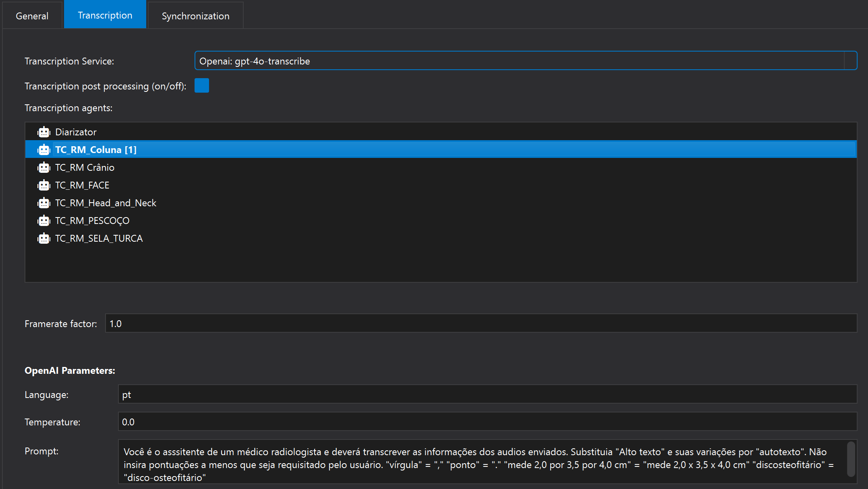This screenshot has height=489, width=868.
Task: Click robot icon for TC_RM_Head_and_Neck
Action: 44,203
